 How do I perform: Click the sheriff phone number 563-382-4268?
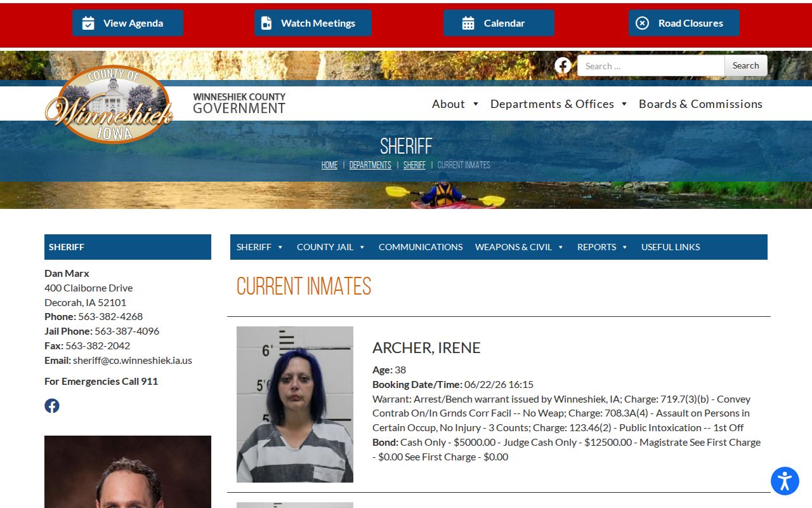110,316
